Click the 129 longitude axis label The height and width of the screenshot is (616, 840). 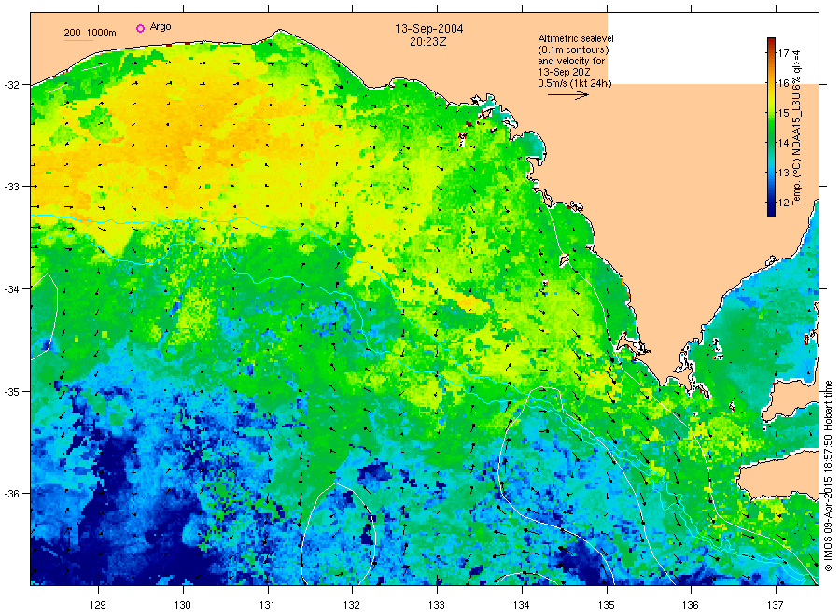pyautogui.click(x=98, y=605)
